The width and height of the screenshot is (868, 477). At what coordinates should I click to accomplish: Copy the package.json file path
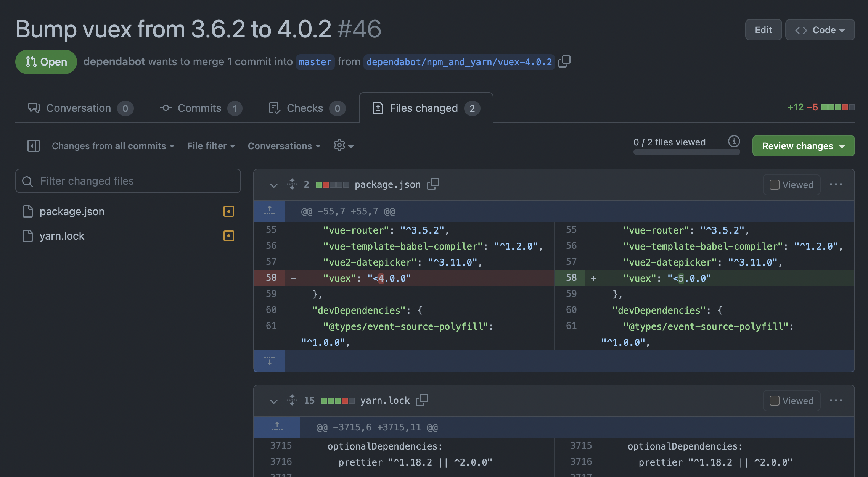(x=433, y=184)
